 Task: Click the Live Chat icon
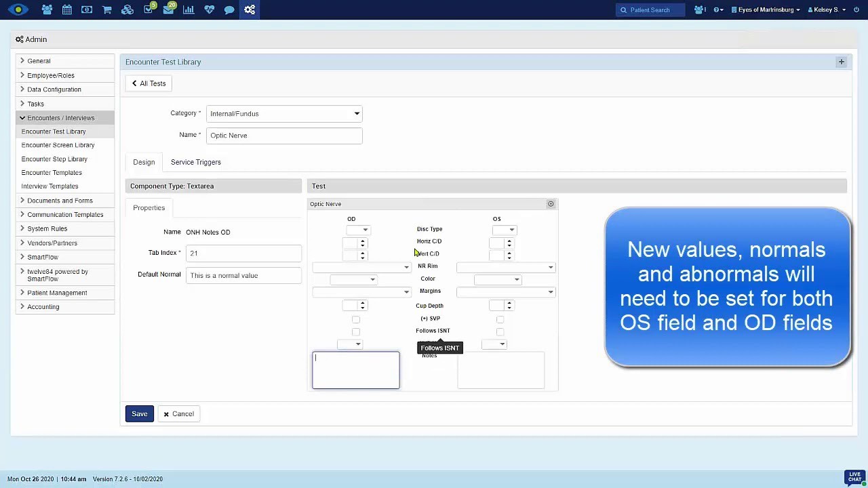pyautogui.click(x=854, y=477)
